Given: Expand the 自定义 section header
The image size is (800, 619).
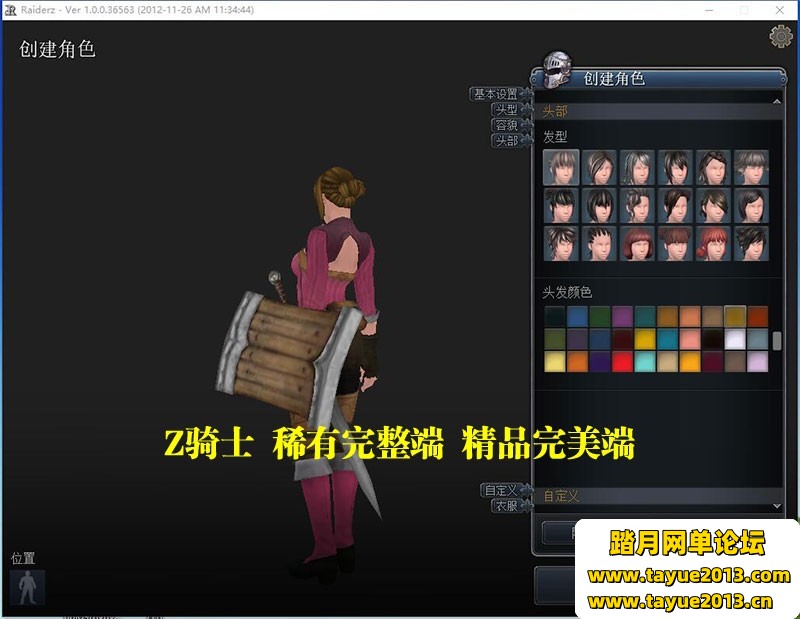Looking at the screenshot, I should click(658, 496).
